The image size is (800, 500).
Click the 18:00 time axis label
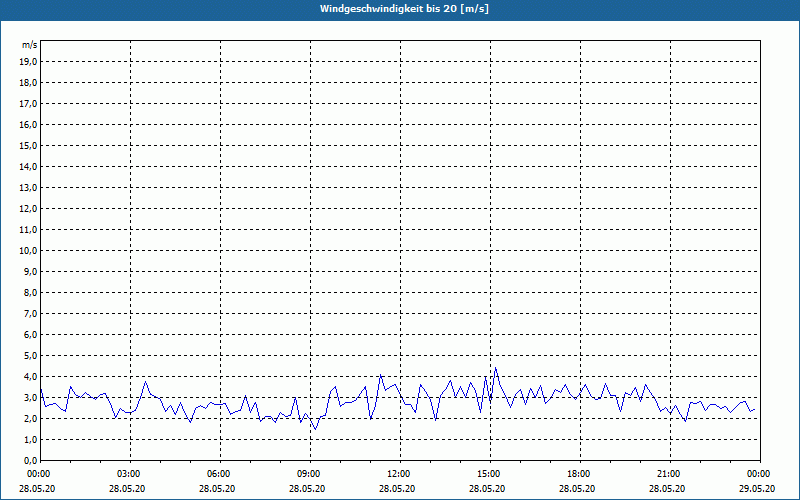[x=580, y=474]
